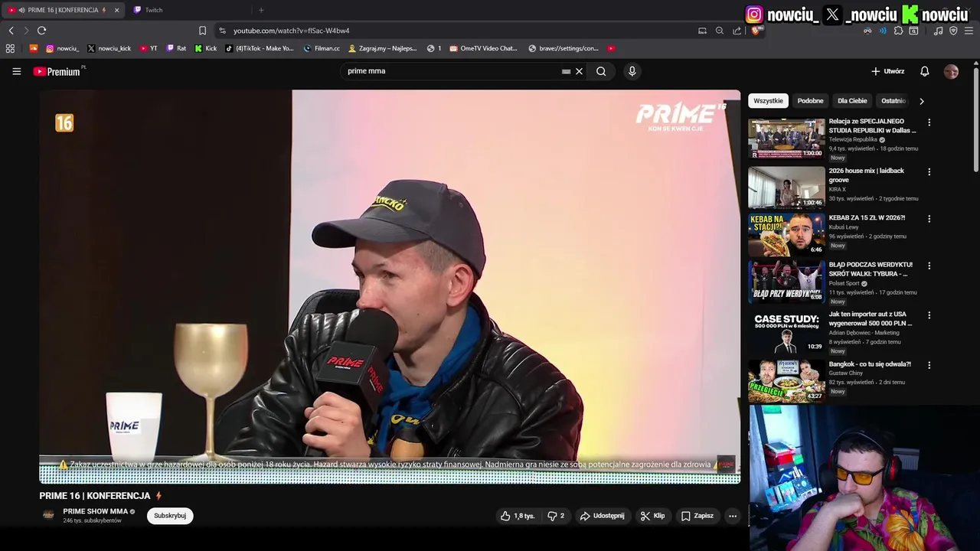Select the 'Ostatnio' filter chip

click(893, 101)
